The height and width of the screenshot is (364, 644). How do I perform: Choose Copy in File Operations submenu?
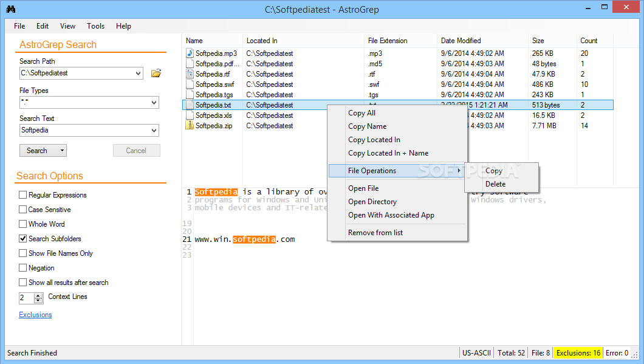[501, 171]
